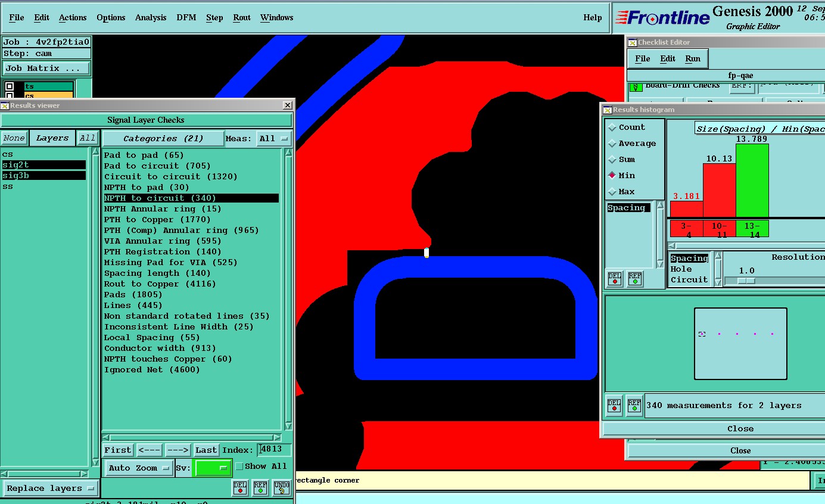Click Checklist Editor title bar window icon

633,42
